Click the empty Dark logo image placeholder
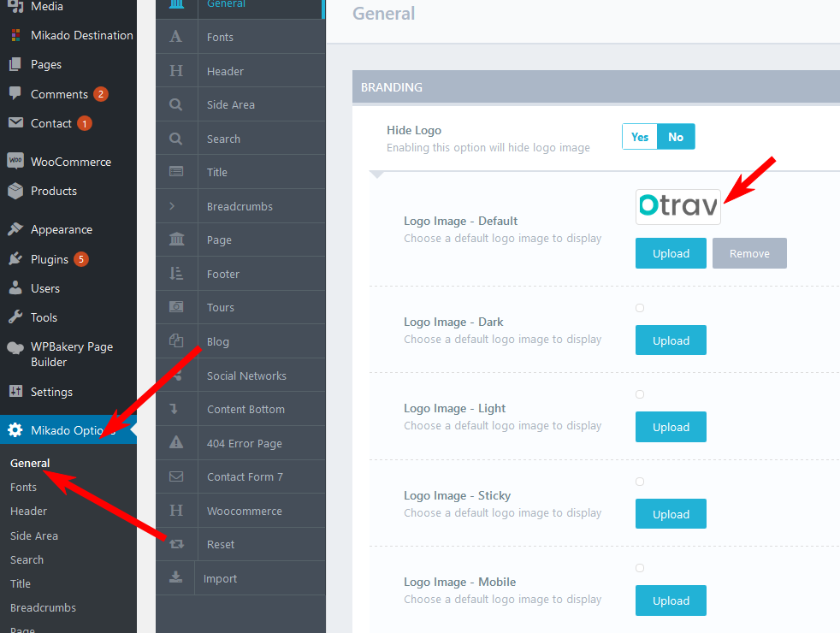840x633 pixels. (x=640, y=308)
